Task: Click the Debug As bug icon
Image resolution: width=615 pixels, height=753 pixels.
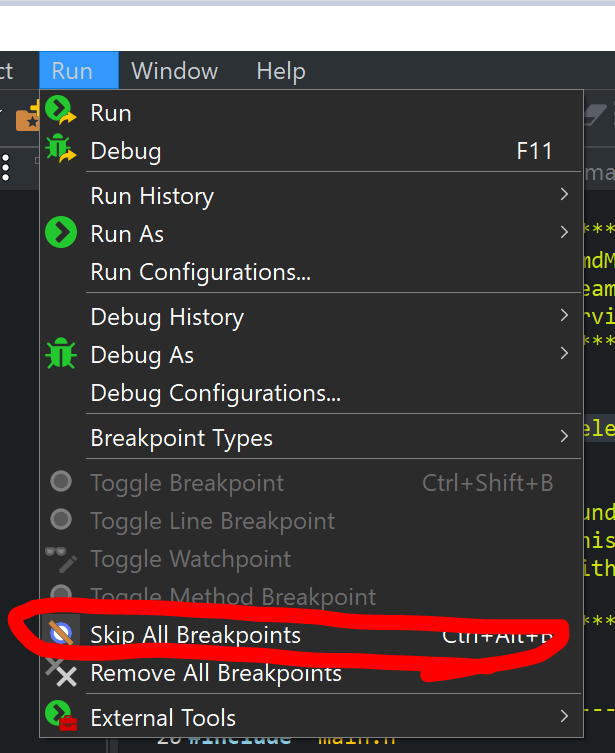Action: pyautogui.click(x=61, y=355)
